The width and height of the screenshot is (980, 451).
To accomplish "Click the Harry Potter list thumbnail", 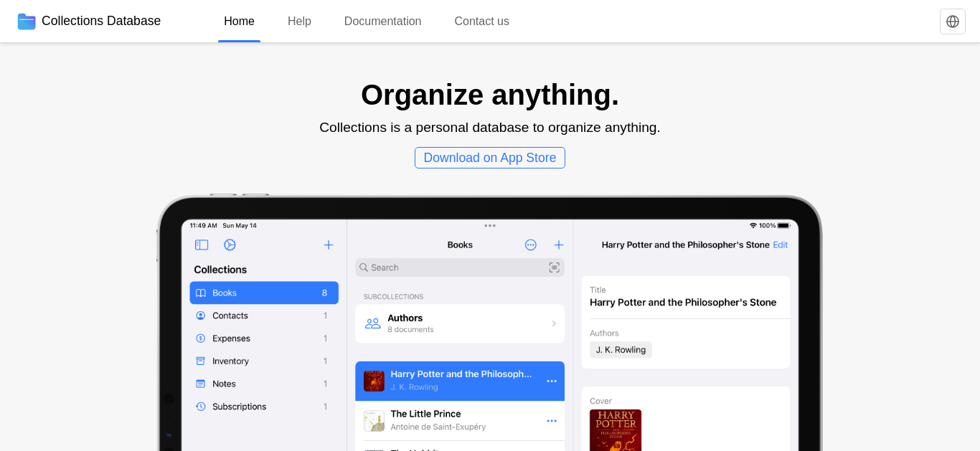I will pyautogui.click(x=374, y=381).
